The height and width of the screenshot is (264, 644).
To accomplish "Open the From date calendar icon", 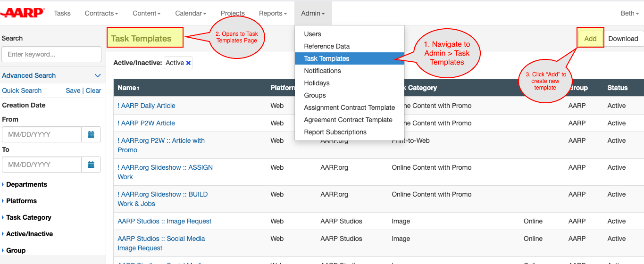I will (91, 134).
